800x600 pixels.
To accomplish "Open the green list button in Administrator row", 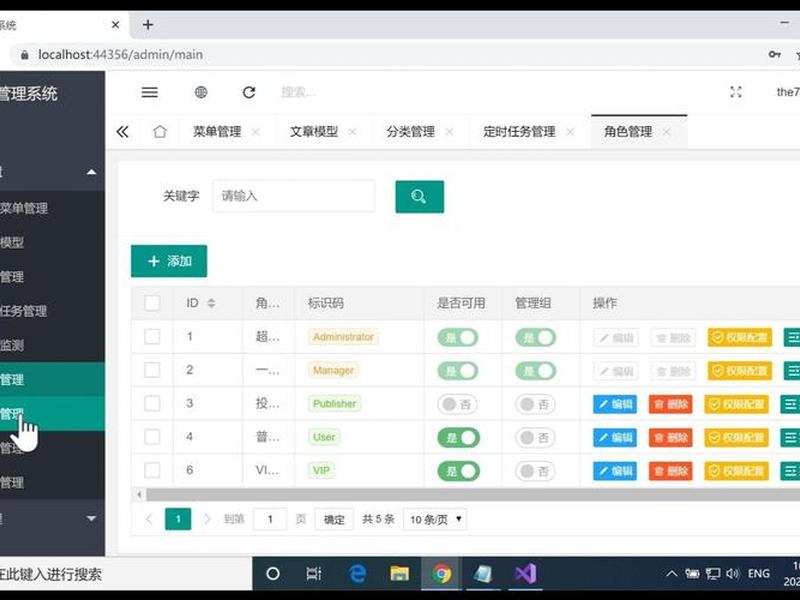I will tap(792, 337).
